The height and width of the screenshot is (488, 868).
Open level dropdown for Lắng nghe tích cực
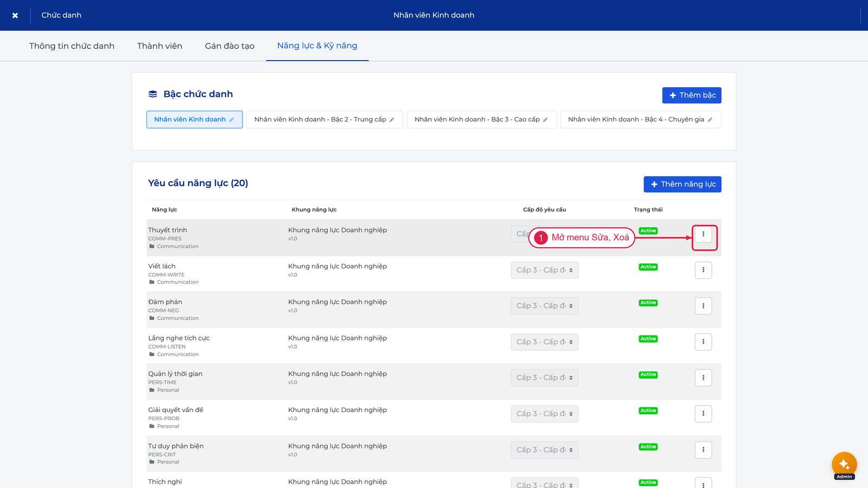(545, 342)
